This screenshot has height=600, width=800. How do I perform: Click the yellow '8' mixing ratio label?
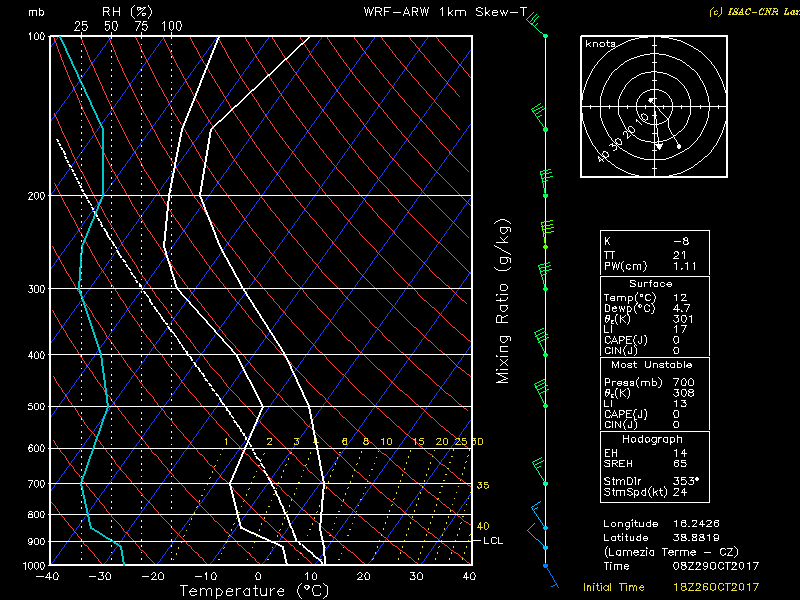point(365,441)
